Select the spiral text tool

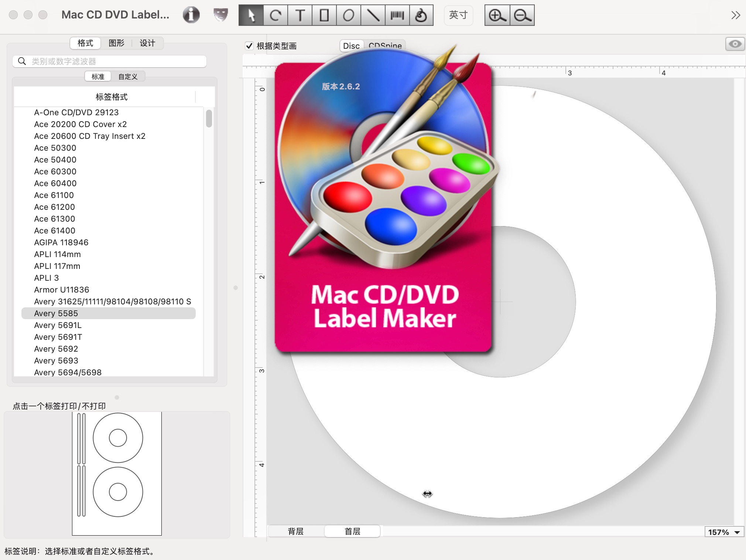(421, 15)
